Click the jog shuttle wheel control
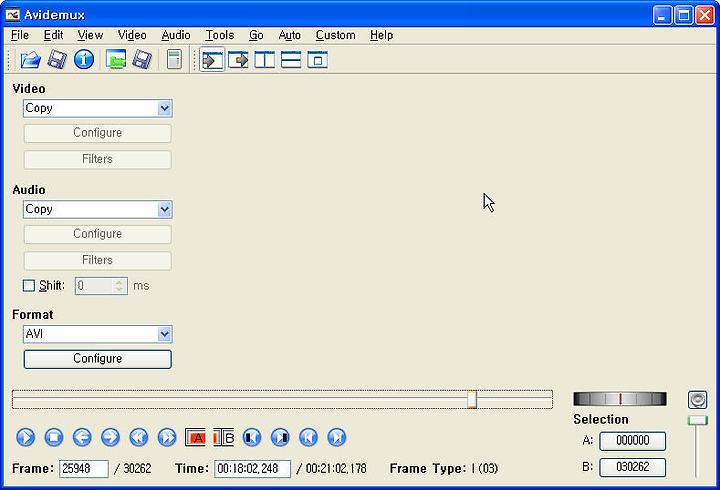Screen dimensions: 720x490 pos(620,399)
